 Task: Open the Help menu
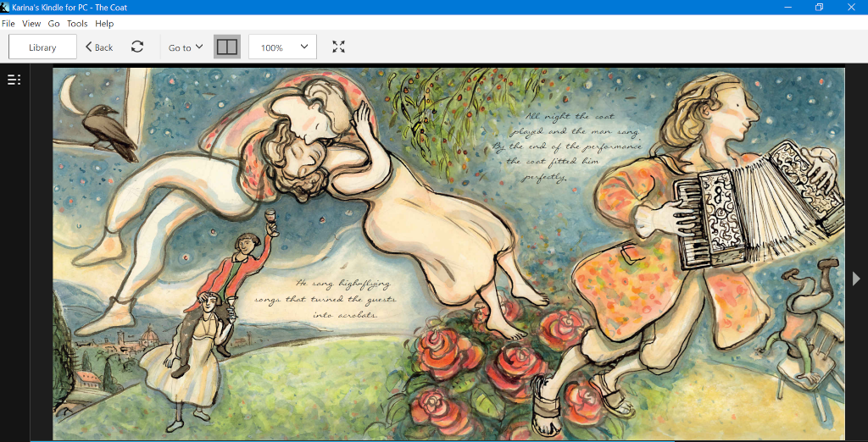point(104,23)
